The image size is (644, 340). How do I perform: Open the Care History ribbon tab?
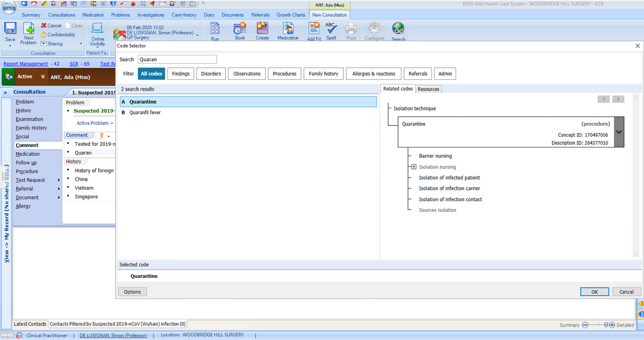tap(184, 15)
